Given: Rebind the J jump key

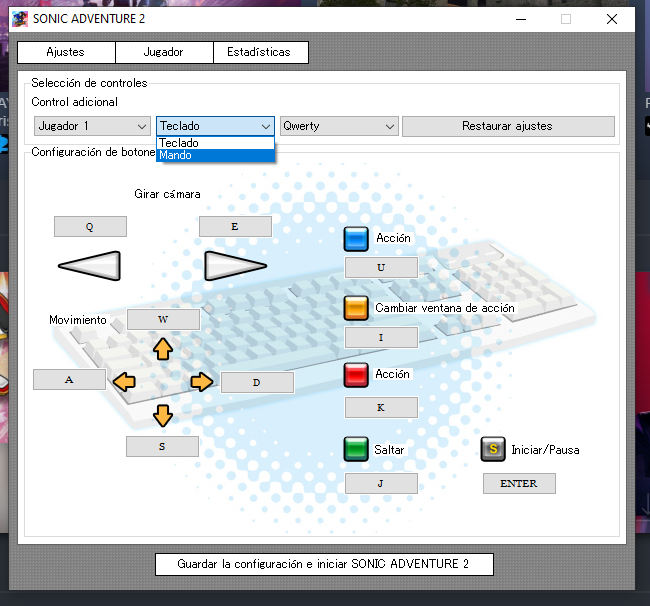Looking at the screenshot, I should pyautogui.click(x=381, y=483).
